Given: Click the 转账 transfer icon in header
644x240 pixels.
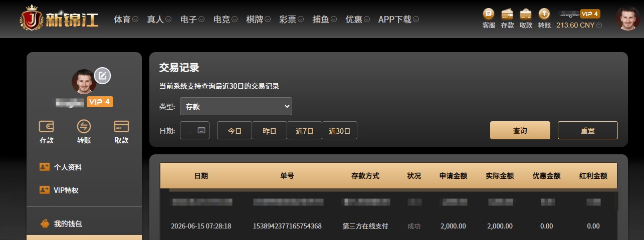Looking at the screenshot, I should click(544, 14).
